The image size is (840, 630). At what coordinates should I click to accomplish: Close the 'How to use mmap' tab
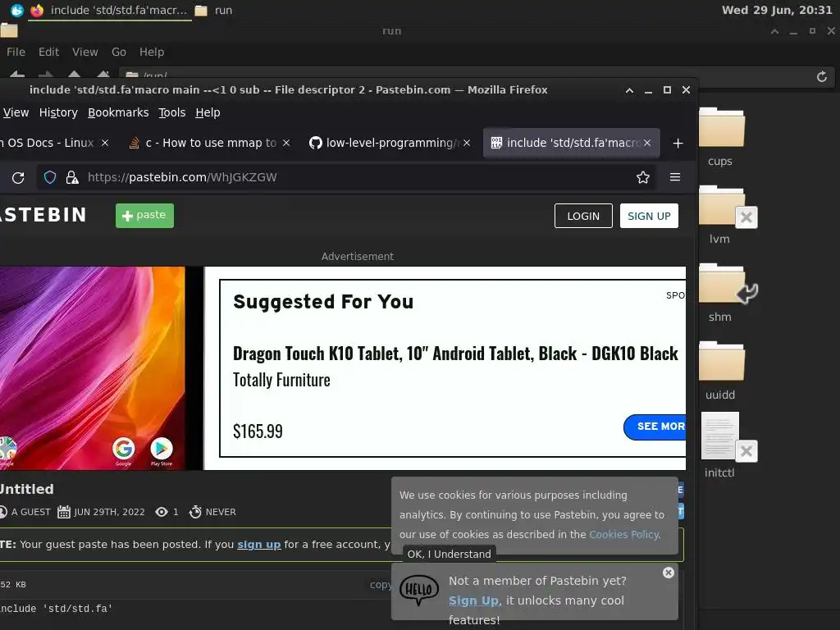286,143
